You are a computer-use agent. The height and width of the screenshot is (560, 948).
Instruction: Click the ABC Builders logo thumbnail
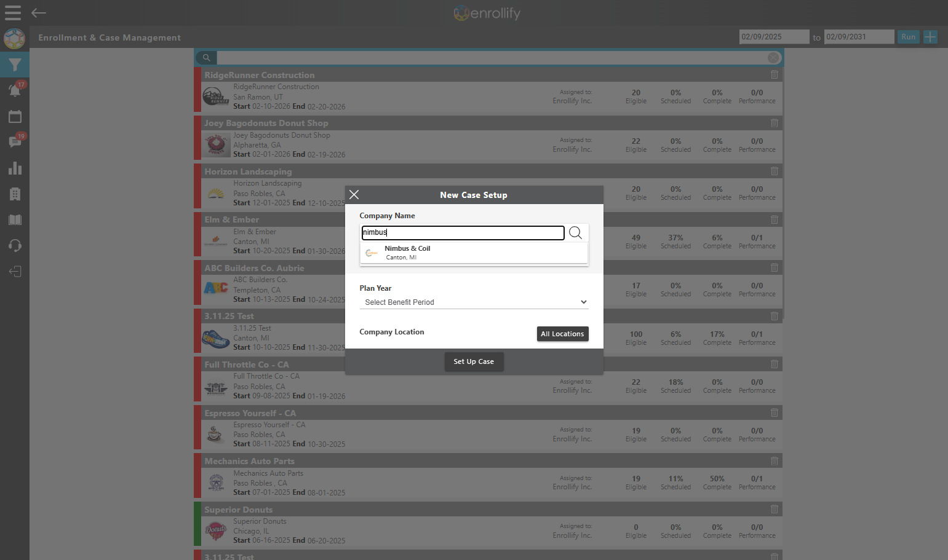[x=216, y=288]
